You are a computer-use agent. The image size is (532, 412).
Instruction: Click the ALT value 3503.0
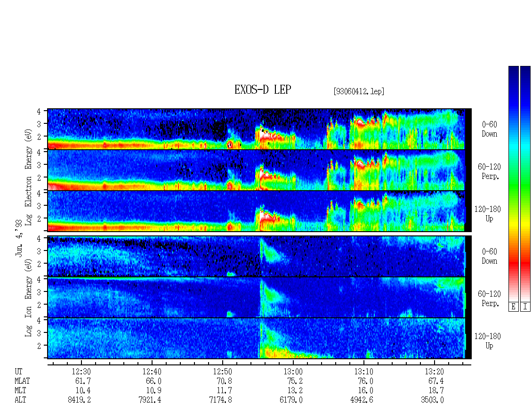point(432,400)
